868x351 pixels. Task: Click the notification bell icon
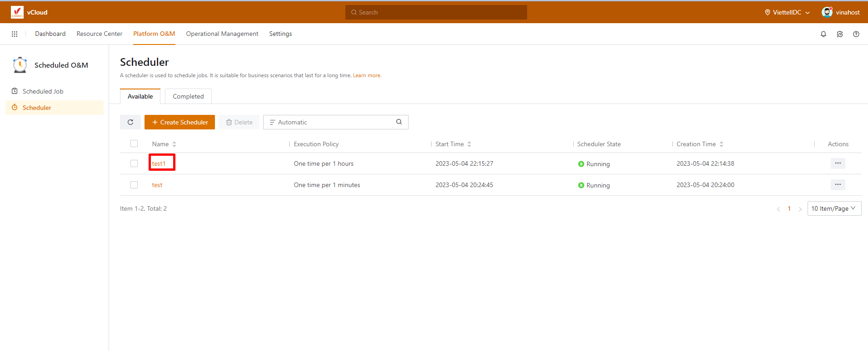pyautogui.click(x=823, y=34)
